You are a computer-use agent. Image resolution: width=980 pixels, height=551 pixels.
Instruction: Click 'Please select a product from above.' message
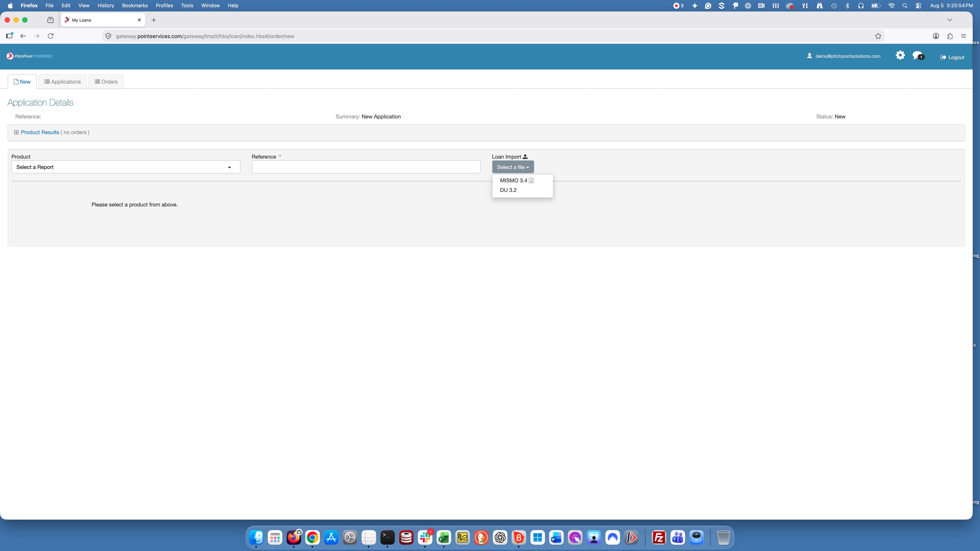tap(135, 205)
